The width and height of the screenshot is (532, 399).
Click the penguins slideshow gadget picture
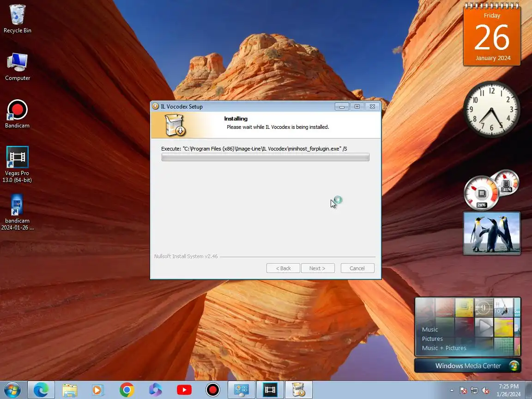[492, 233]
